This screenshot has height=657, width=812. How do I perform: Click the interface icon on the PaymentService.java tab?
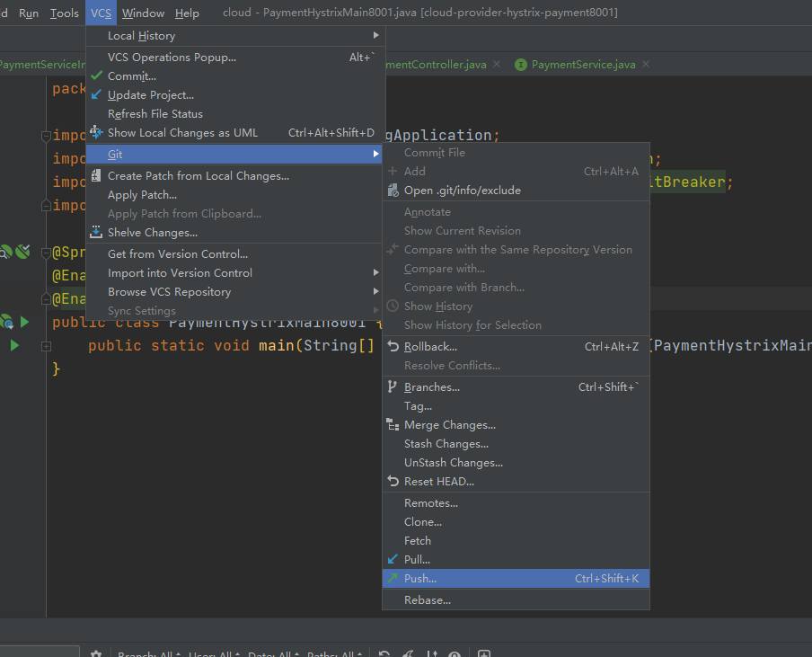point(521,65)
